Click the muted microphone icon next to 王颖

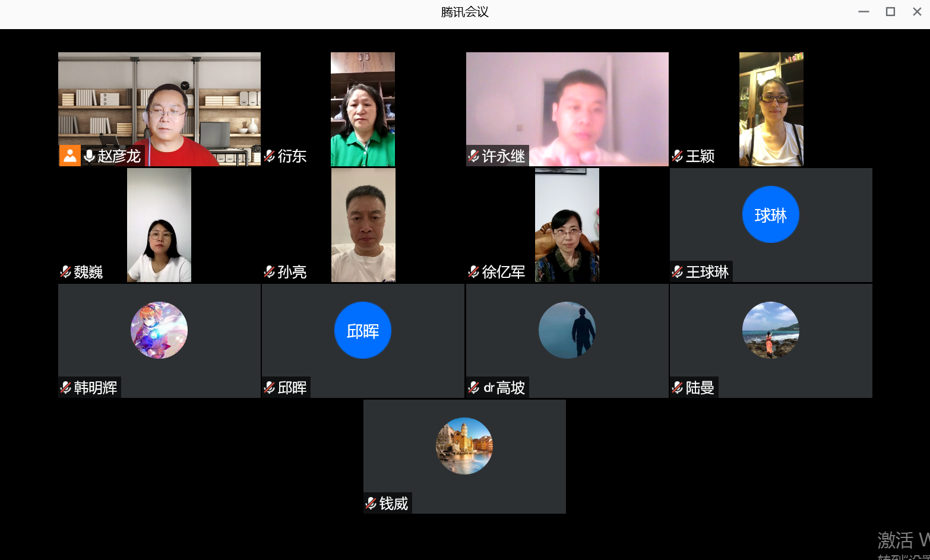coord(677,156)
